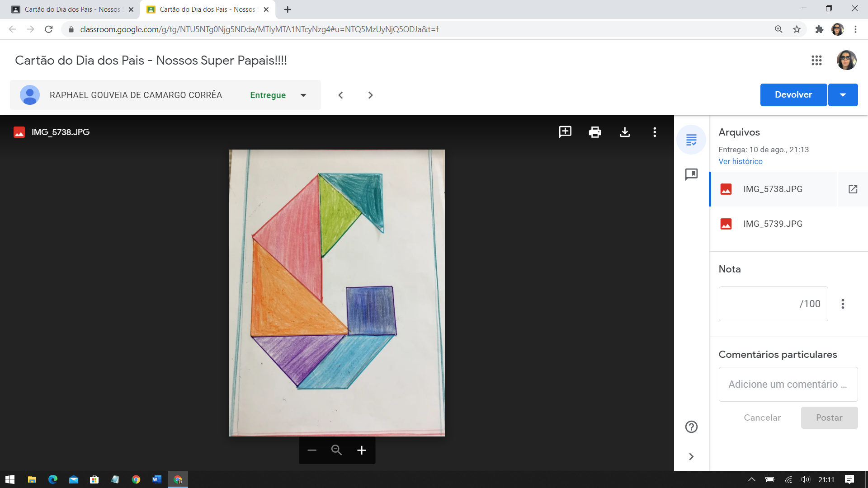Open the viewer's three-dot more options menu
This screenshot has width=868, height=488.
click(655, 132)
